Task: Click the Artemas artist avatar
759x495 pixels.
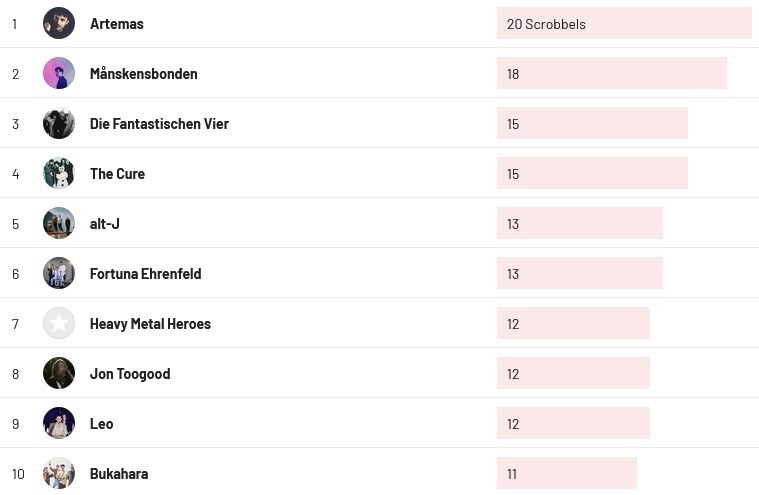Action: click(x=59, y=23)
